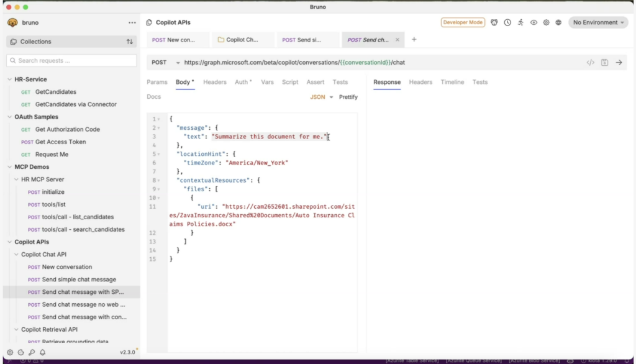Collapse the MCP Demos collection
The height and width of the screenshot is (364, 636).
[9, 166]
